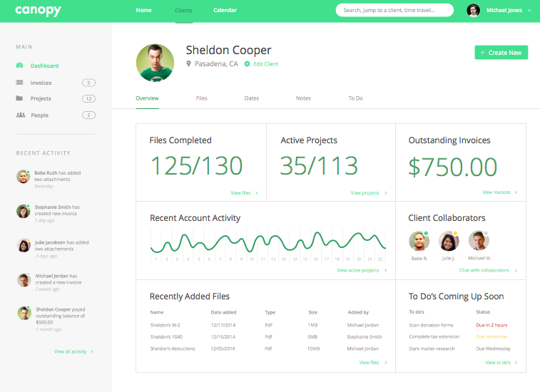This screenshot has height=392, width=540.
Task: Click Michael Jones avatar in header
Action: 473,10
